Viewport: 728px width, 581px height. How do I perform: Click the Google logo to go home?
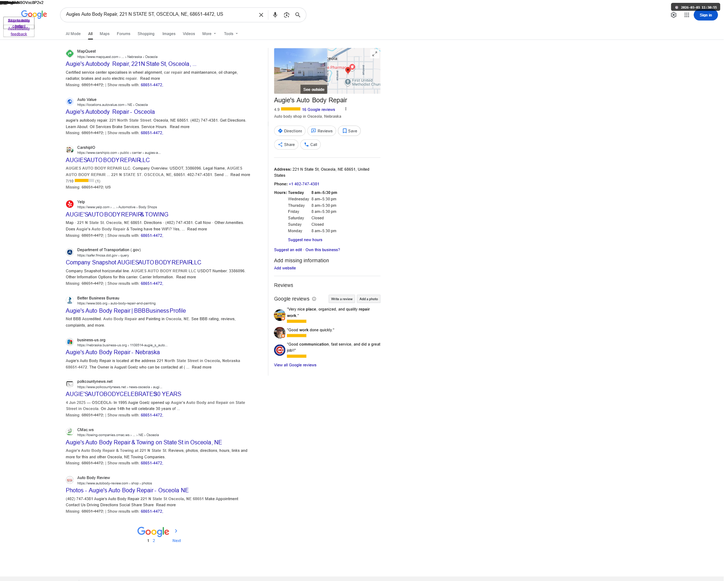point(34,14)
